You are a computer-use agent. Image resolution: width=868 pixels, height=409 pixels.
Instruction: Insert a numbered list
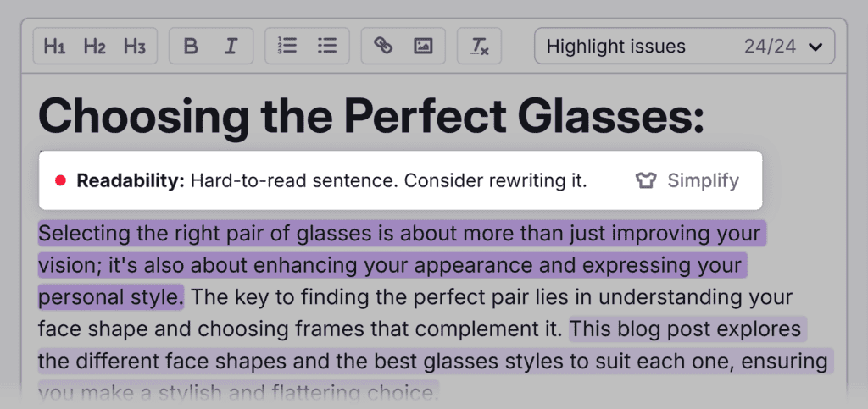[x=287, y=47]
